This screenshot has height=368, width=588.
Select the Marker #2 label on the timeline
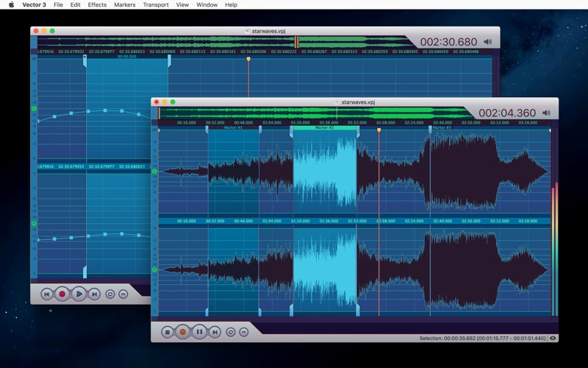coord(324,128)
